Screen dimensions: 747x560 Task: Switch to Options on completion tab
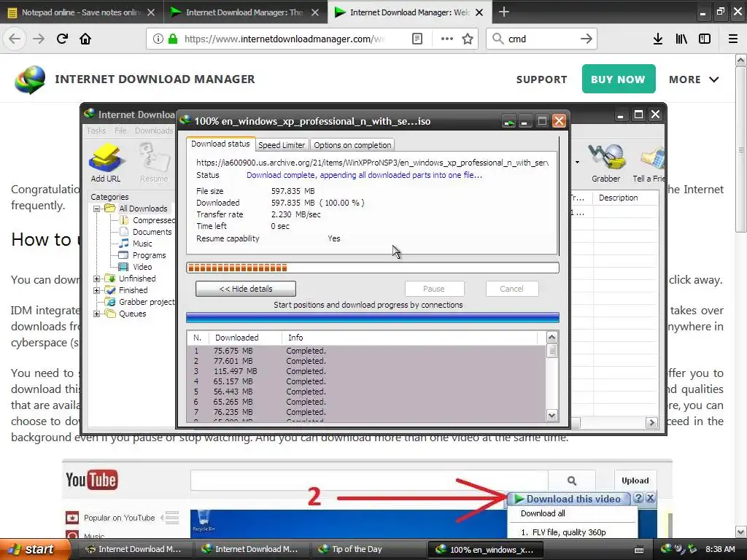[352, 145]
